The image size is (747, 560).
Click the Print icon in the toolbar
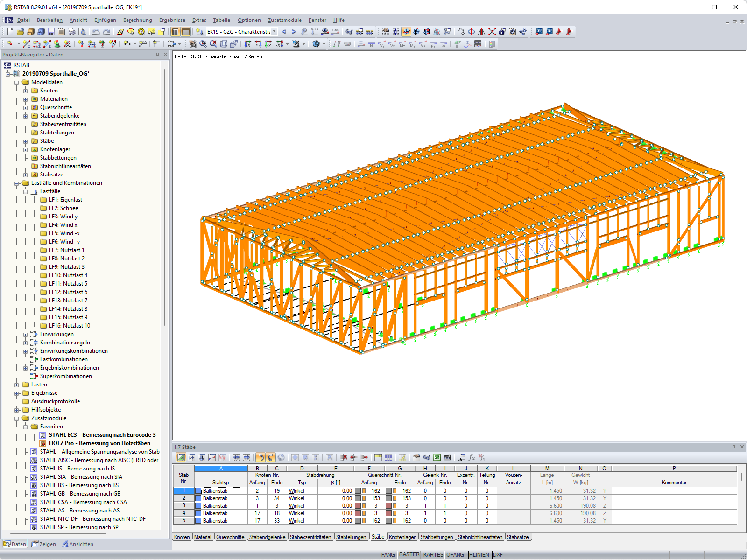[72, 32]
